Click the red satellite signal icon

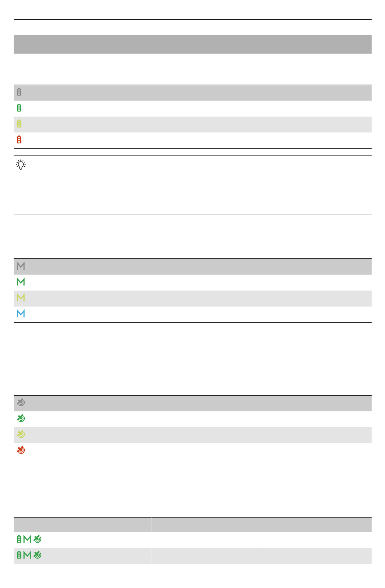tap(21, 450)
